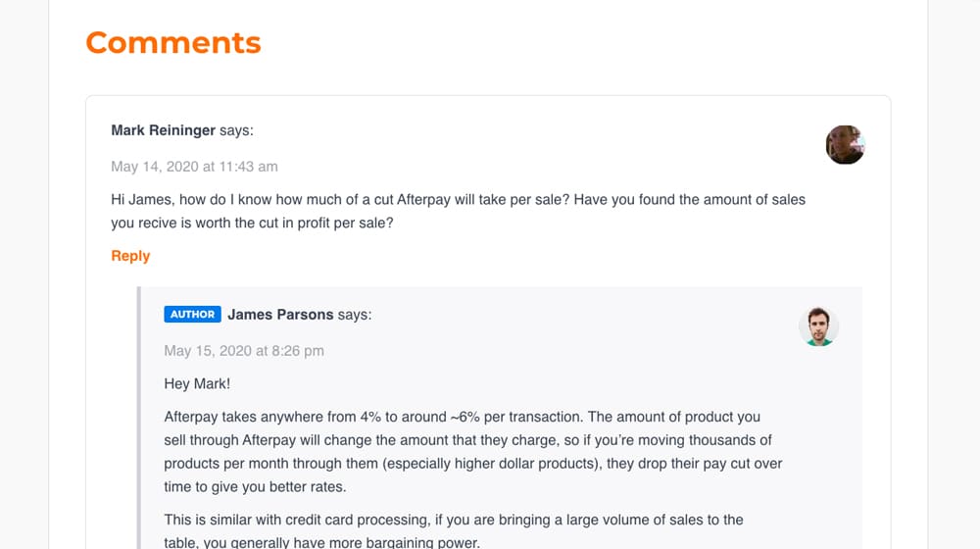Click "says:" after James Parsons' name
Viewport: 980px width, 549px height.
tap(355, 315)
